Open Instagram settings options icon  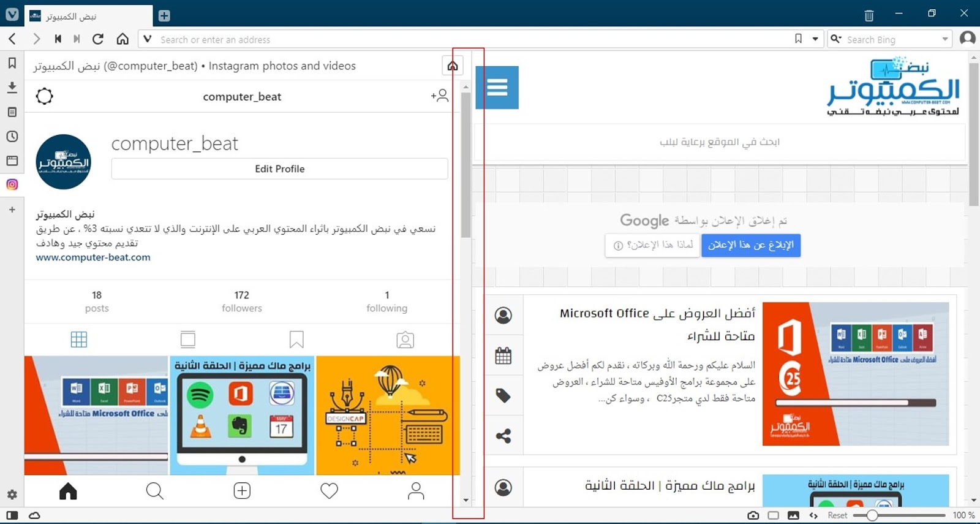point(45,96)
